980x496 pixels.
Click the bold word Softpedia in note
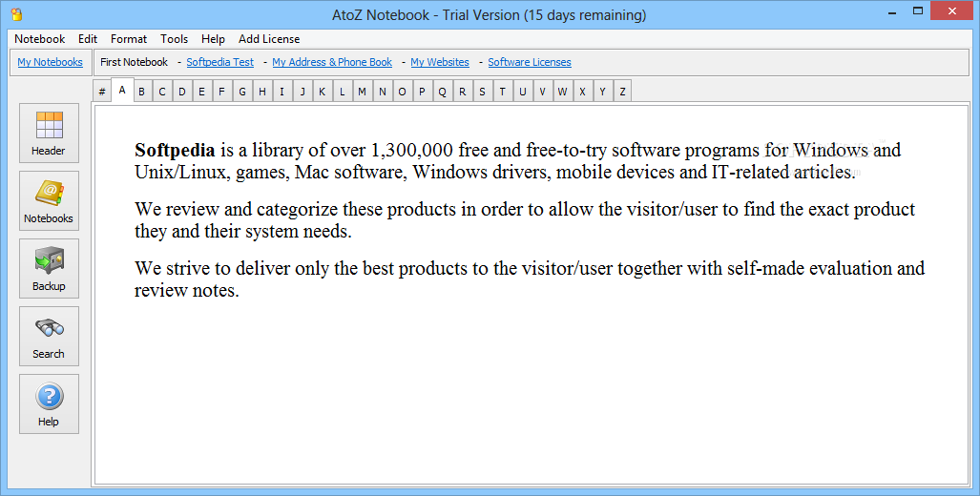[175, 150]
